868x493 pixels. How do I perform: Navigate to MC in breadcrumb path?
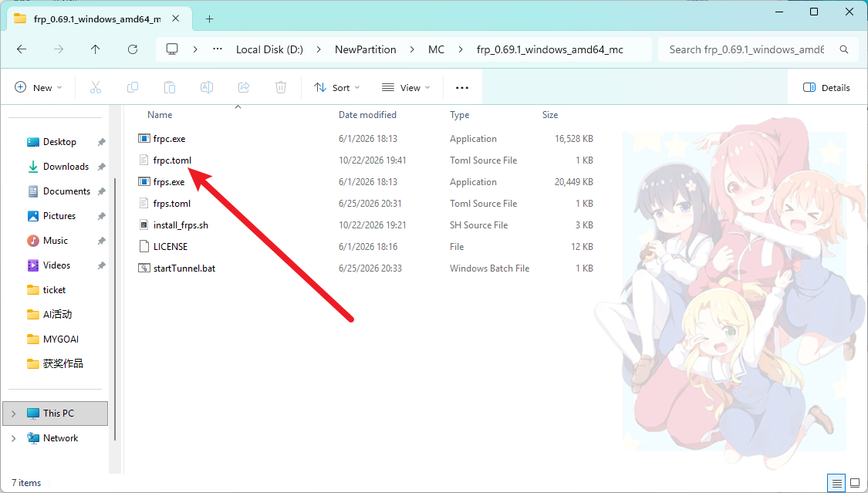click(436, 49)
